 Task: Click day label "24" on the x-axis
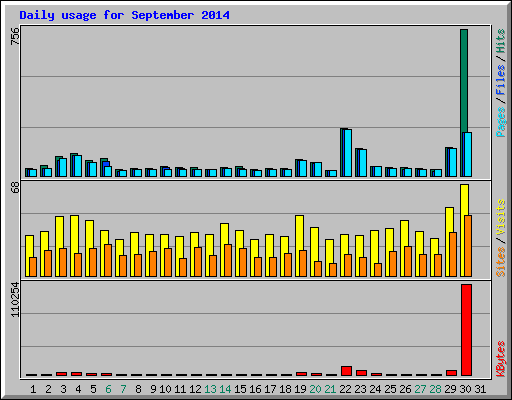[x=375, y=389]
